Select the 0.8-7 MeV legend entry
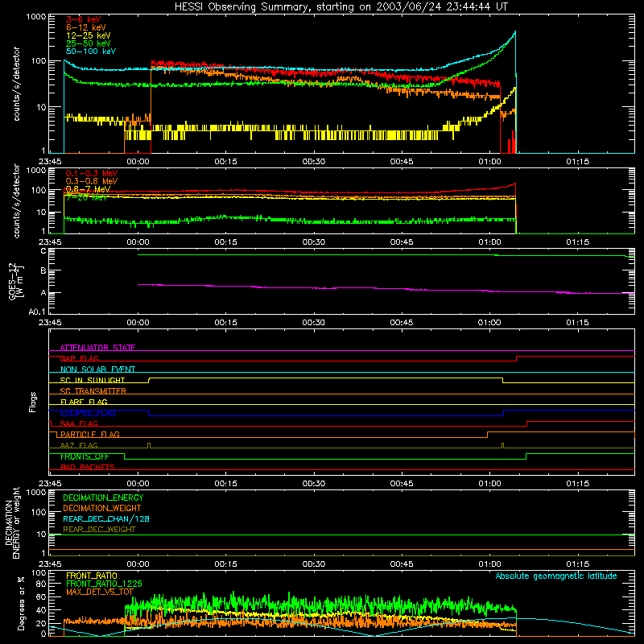The image size is (644, 644). (x=88, y=189)
